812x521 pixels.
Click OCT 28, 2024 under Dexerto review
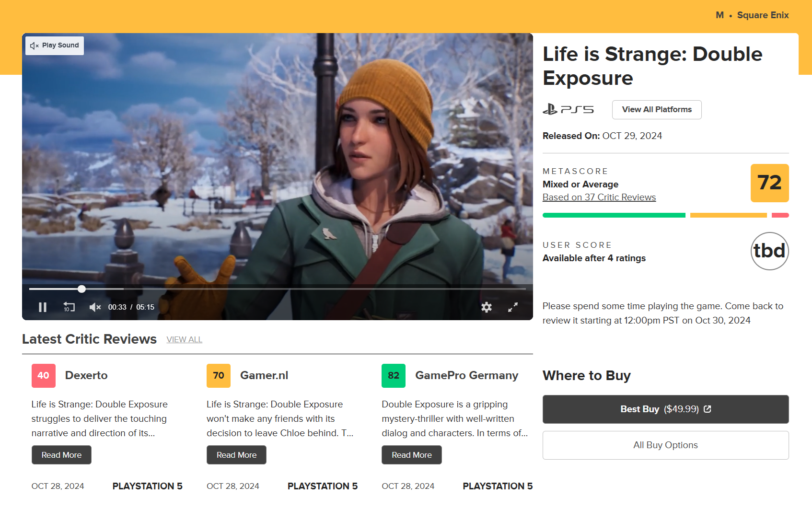click(58, 486)
